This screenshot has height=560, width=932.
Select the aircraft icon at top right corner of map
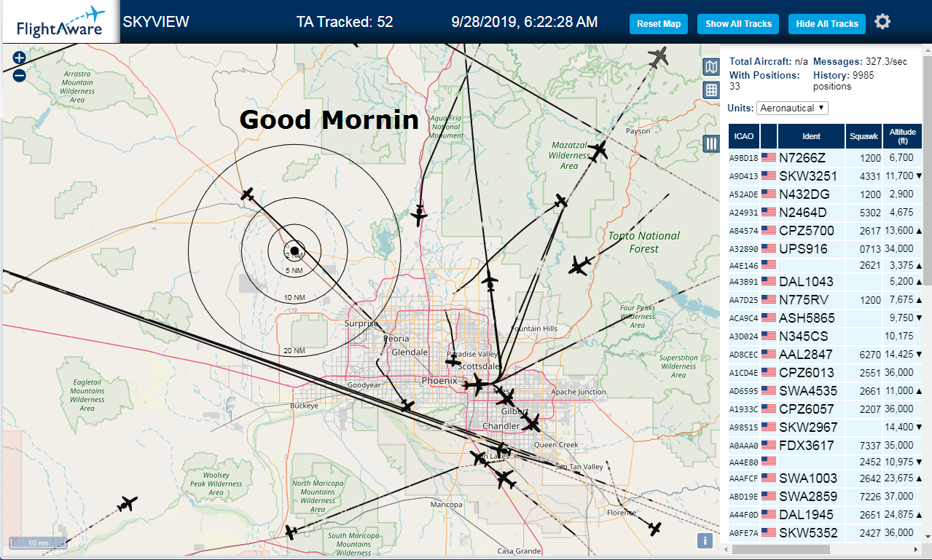[x=659, y=56]
